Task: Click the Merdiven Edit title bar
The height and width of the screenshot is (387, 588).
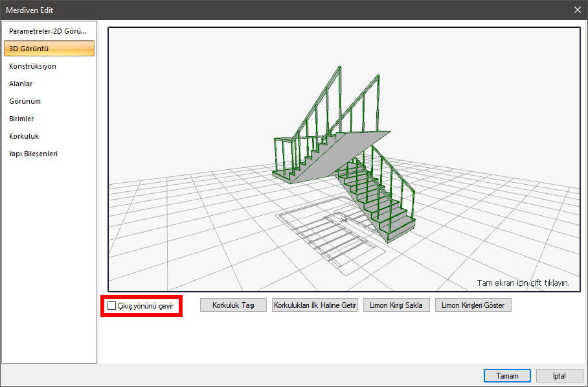Action: point(259,10)
